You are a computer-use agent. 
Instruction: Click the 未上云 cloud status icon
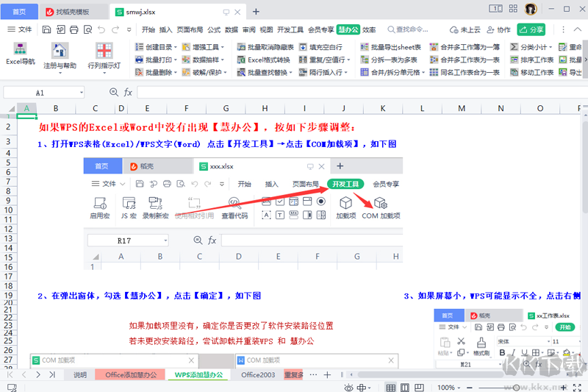tap(454, 29)
